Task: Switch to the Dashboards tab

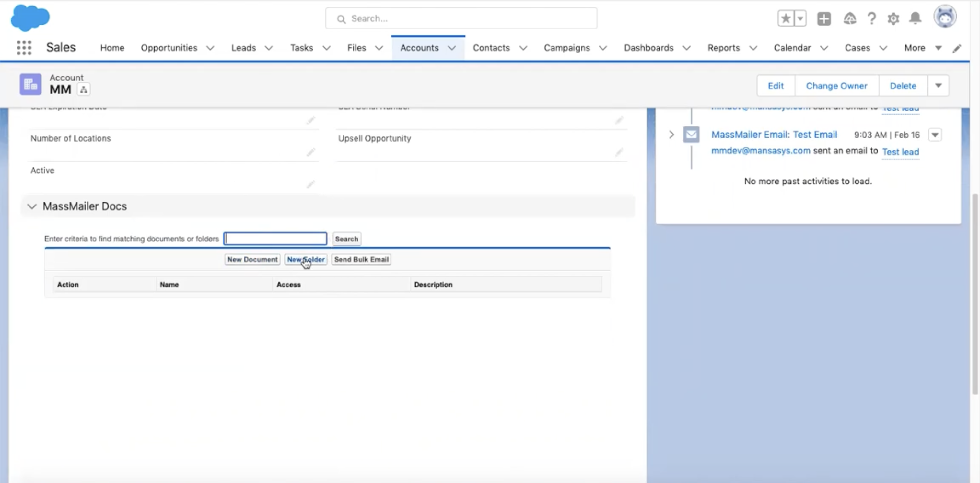Action: (649, 48)
